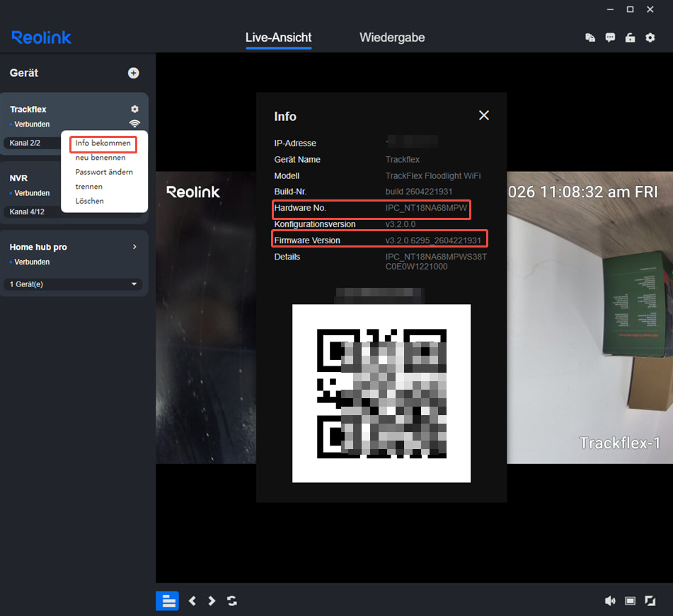Click Gerät Name value Trackflex
This screenshot has height=616, width=673.
pyautogui.click(x=402, y=160)
